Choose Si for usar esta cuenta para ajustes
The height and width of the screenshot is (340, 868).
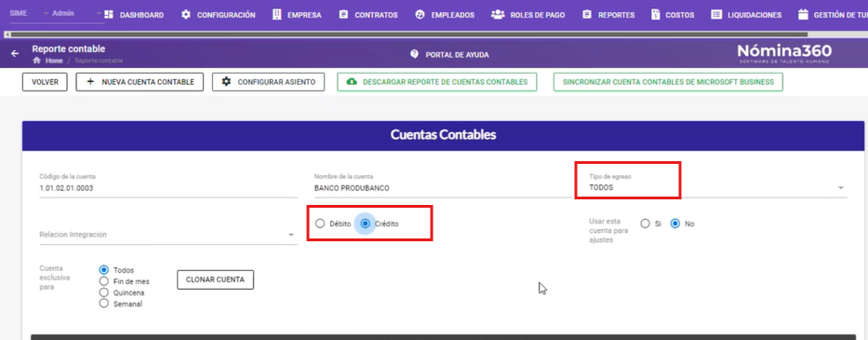coord(645,224)
